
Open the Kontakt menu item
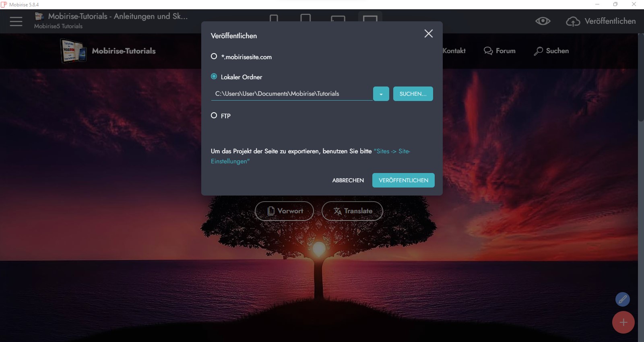pyautogui.click(x=454, y=51)
